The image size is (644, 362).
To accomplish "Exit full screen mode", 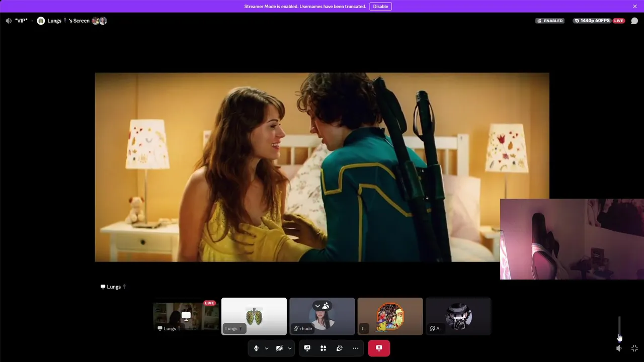I will (x=634, y=348).
